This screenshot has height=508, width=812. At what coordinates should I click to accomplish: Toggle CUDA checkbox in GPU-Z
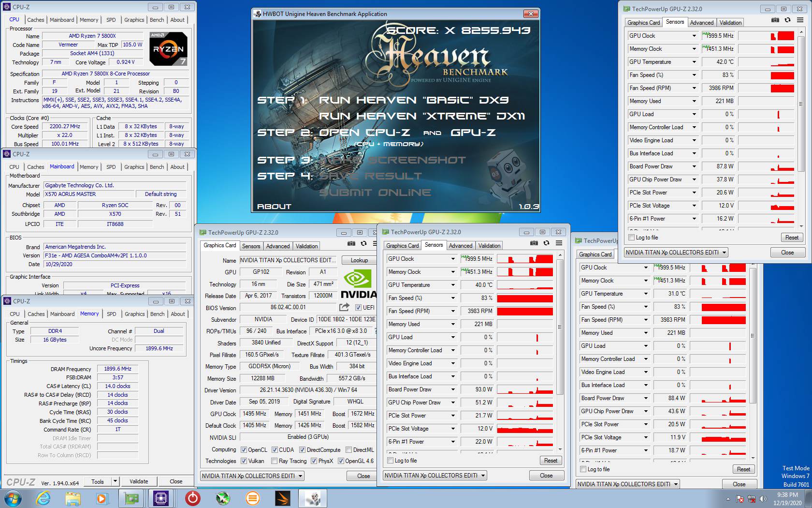tap(275, 450)
